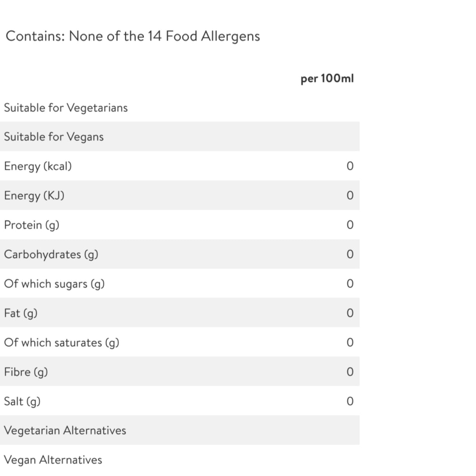Click the Of which sugars (g) label
The image size is (476, 476).
pos(54,284)
